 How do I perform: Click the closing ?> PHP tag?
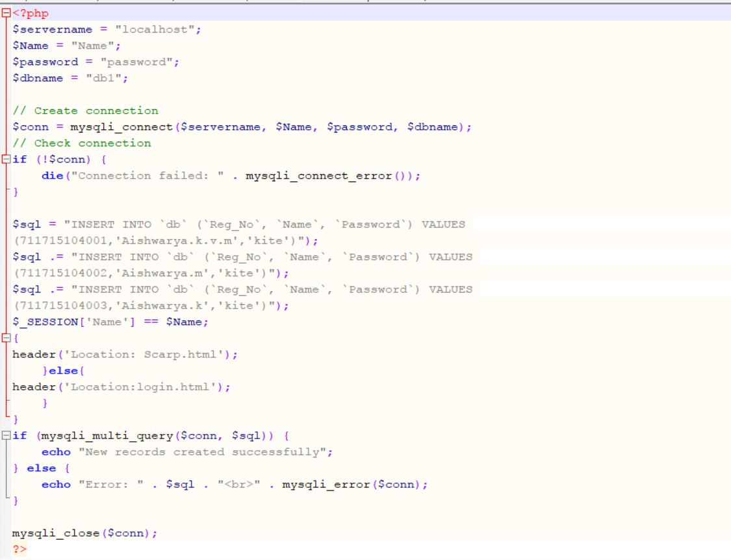pos(19,549)
